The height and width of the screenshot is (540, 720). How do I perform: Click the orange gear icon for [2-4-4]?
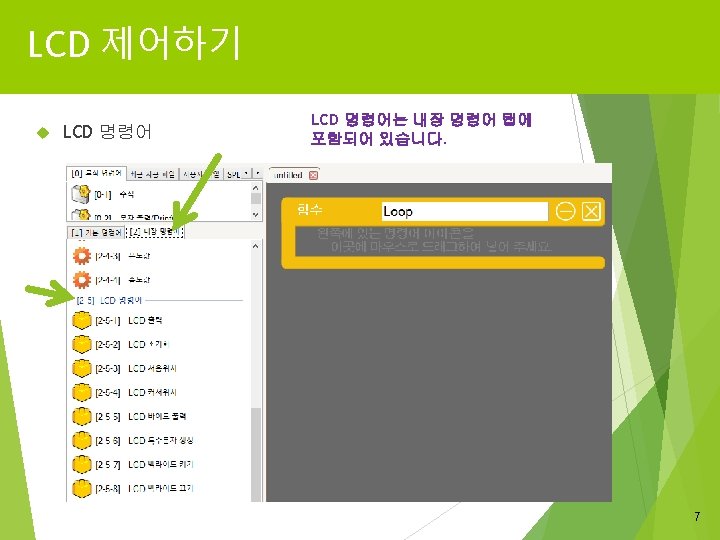(82, 280)
